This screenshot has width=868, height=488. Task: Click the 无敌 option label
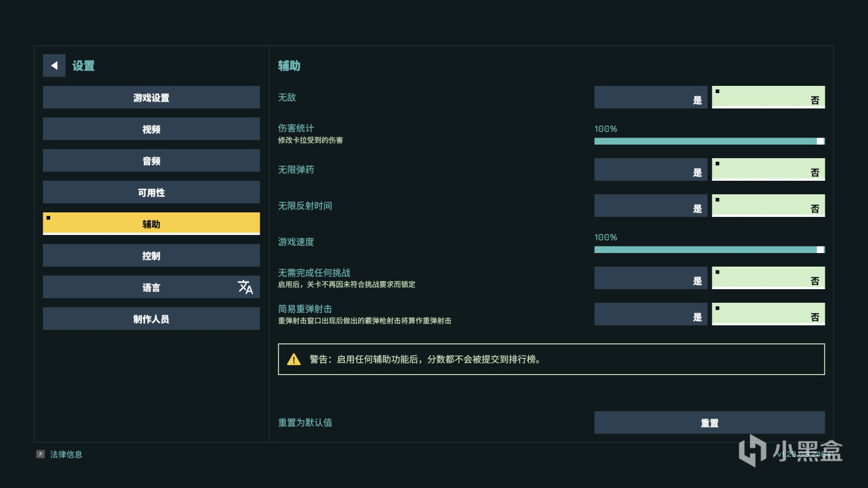[287, 97]
